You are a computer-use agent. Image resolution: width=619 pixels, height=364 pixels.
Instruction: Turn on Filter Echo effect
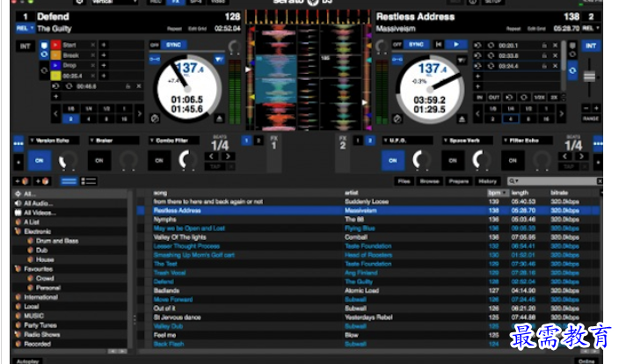(513, 160)
